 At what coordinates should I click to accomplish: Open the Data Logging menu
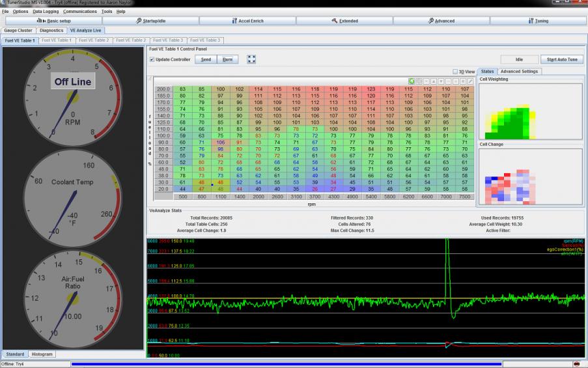(46, 11)
